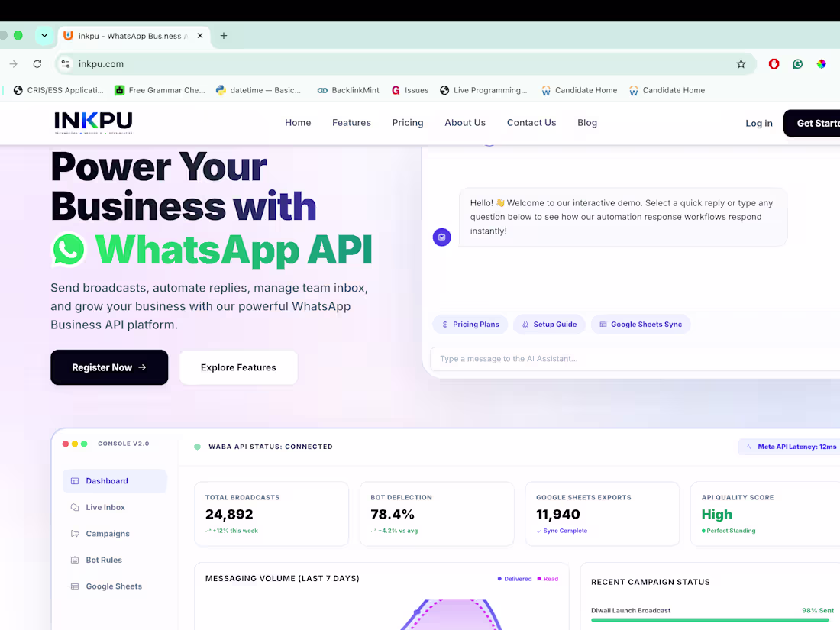Click the AI Assistant message input field

[x=635, y=359]
